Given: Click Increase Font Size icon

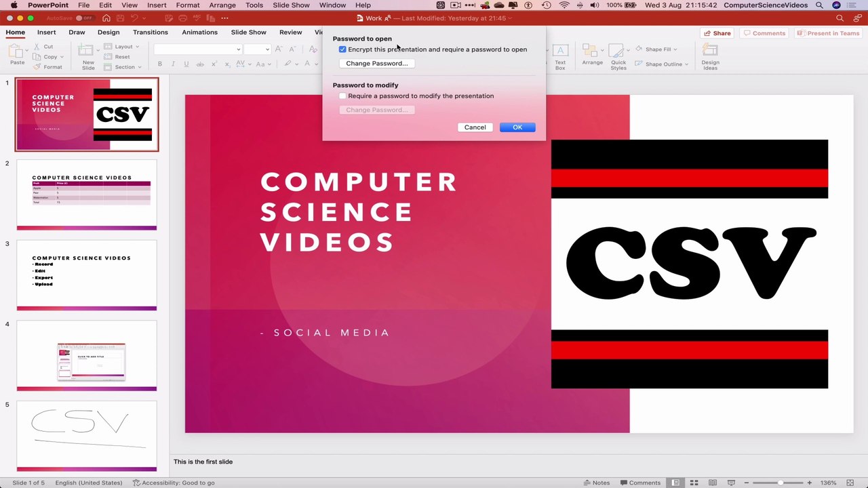Looking at the screenshot, I should (x=279, y=49).
